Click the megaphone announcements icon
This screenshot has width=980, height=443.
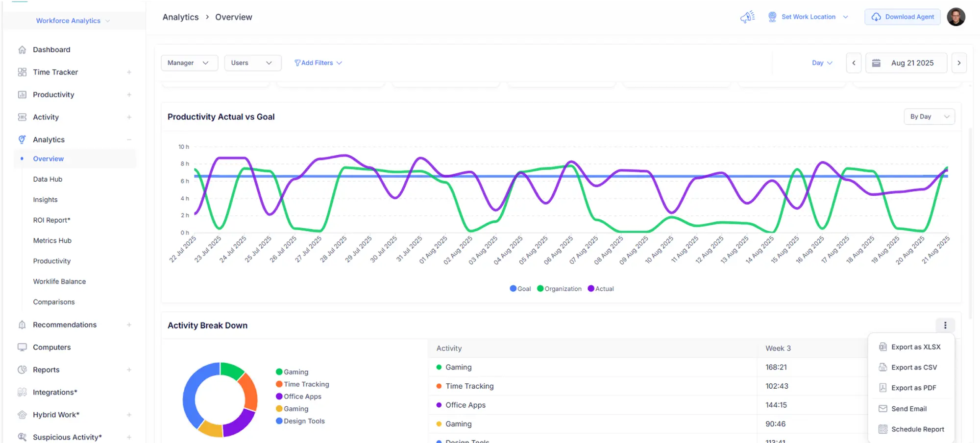747,16
